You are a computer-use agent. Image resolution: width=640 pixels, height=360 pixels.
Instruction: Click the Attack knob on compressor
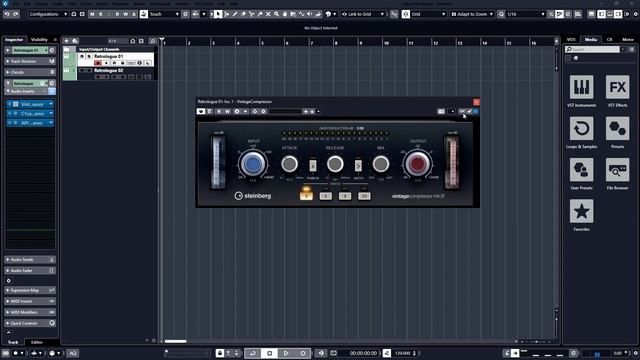click(x=289, y=164)
